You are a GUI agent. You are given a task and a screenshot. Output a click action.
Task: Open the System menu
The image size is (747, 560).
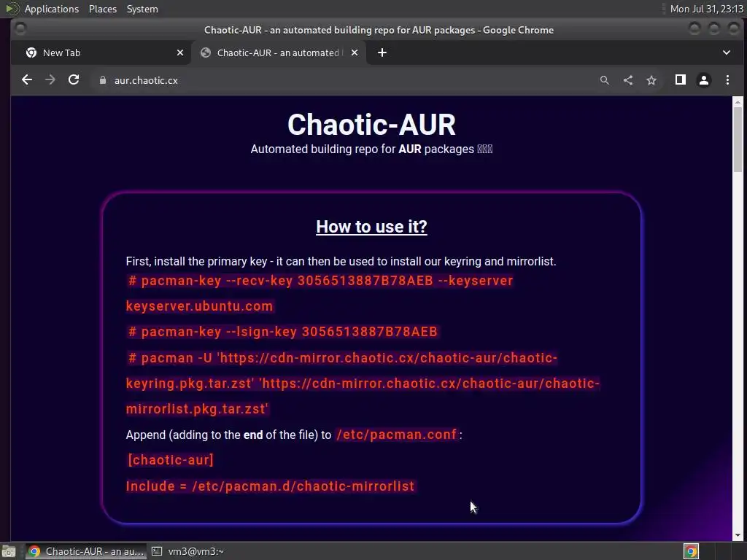click(x=142, y=9)
